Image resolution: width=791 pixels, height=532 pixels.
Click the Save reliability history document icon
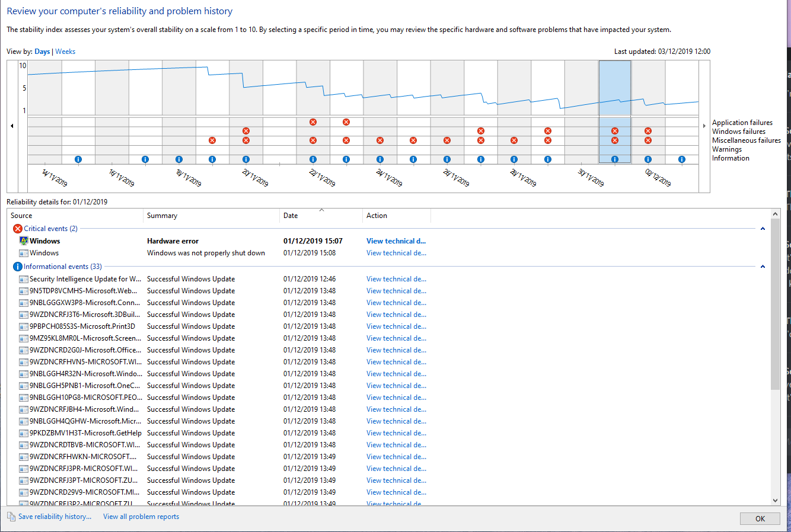(11, 517)
